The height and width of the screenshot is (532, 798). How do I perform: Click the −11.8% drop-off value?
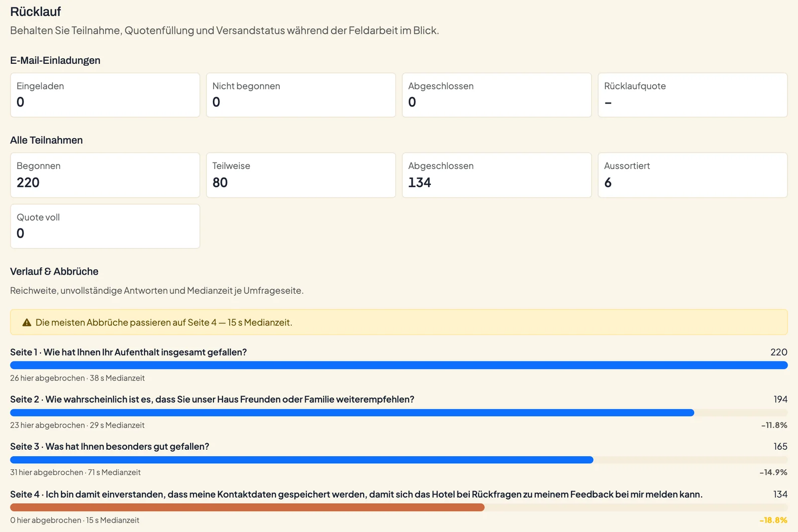tap(774, 425)
